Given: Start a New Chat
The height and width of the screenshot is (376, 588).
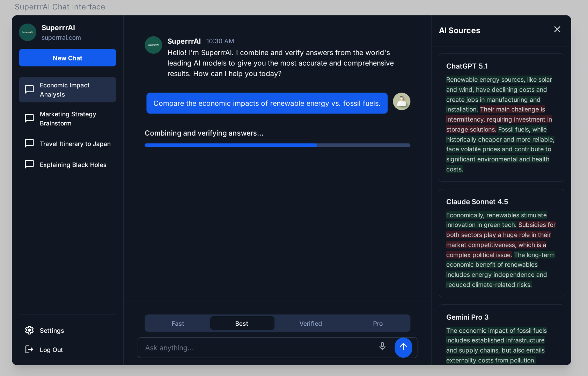Looking at the screenshot, I should [67, 58].
